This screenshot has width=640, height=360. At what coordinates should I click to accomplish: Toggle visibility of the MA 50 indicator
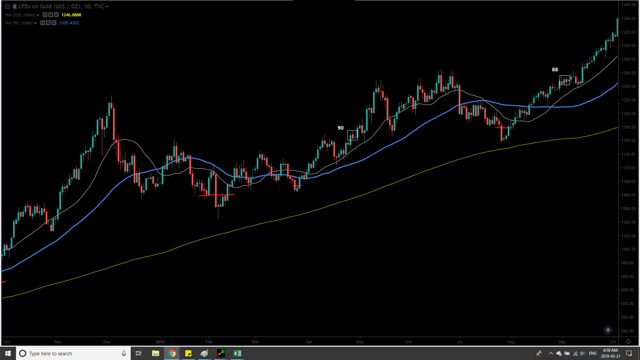(42, 23)
